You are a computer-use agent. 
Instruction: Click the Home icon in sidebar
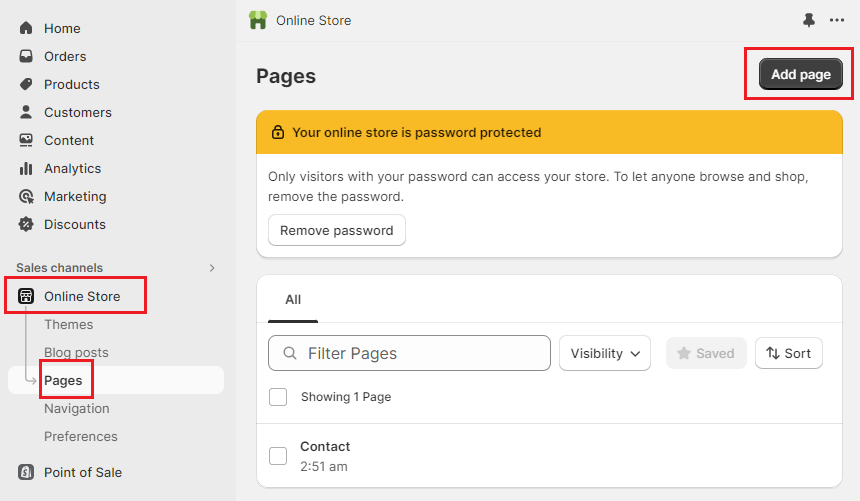26,28
